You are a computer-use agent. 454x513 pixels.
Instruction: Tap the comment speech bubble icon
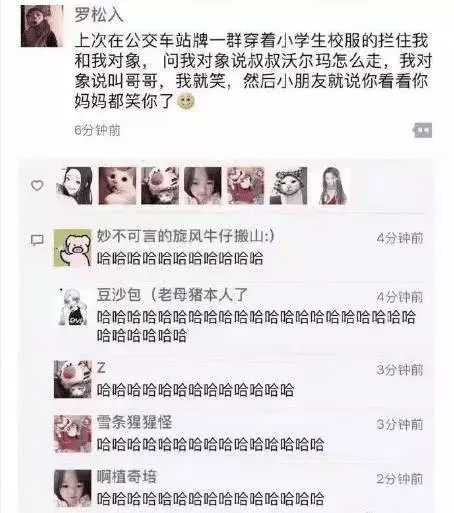coord(37,240)
